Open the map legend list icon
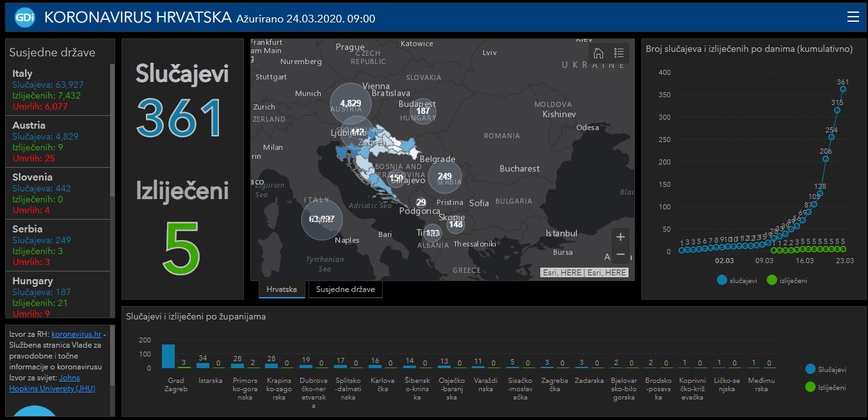Viewport: 868px width, 420px height. pyautogui.click(x=619, y=53)
